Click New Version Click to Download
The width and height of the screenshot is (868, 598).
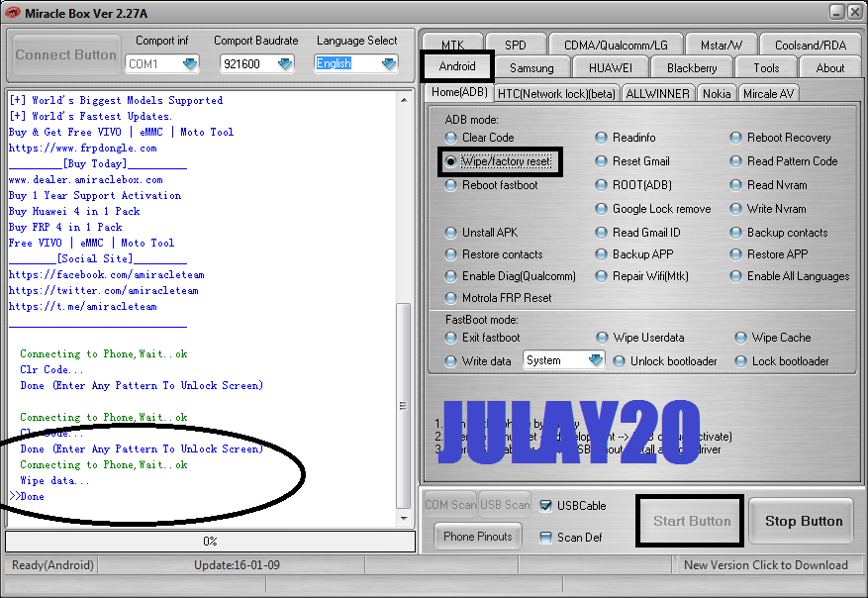click(766, 565)
